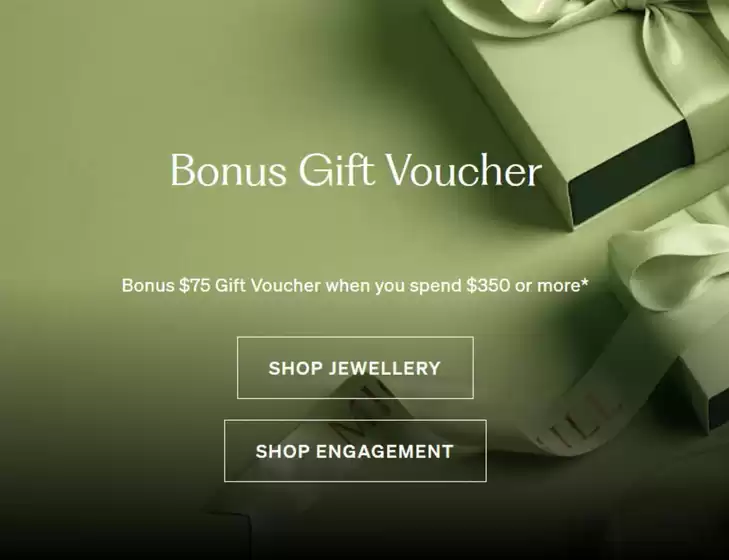Click the word 'SHOP' in the Engagement button
Viewport: 729px width, 560px height.
[x=283, y=451]
